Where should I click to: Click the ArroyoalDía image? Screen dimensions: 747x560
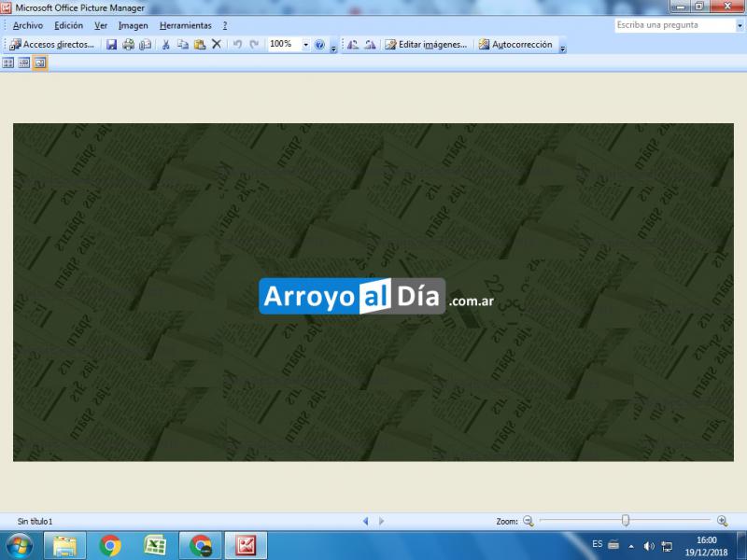pos(373,292)
